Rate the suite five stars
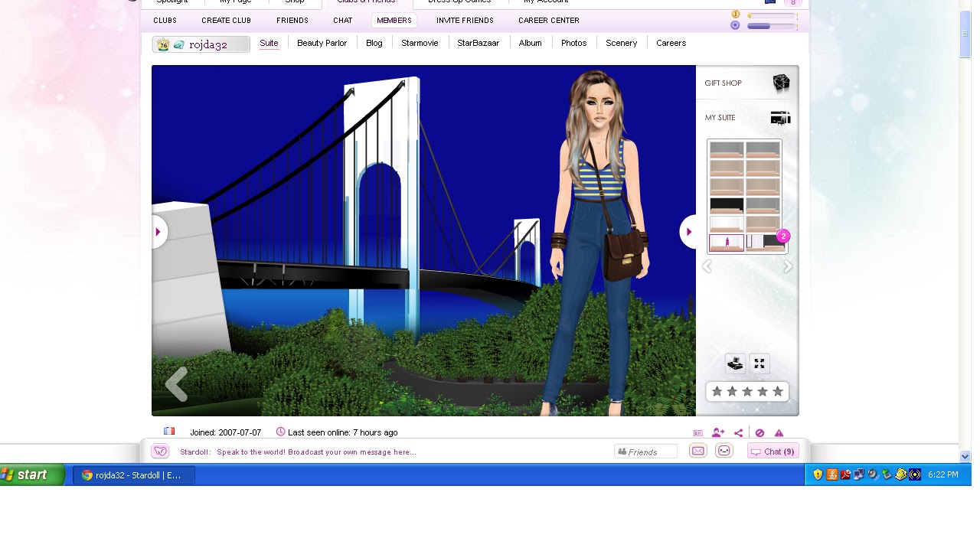980x551 pixels. (x=778, y=391)
